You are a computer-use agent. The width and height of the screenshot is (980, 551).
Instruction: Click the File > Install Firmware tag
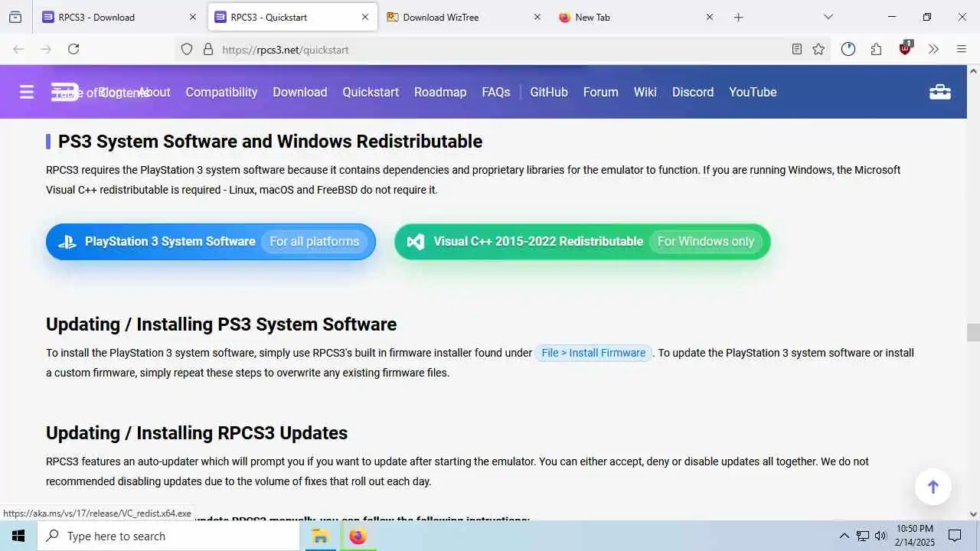(593, 353)
